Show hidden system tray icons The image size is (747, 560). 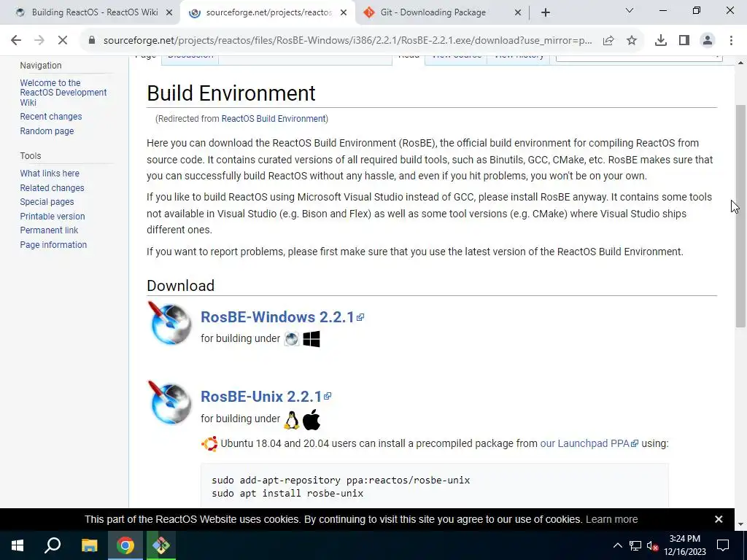coord(617,545)
